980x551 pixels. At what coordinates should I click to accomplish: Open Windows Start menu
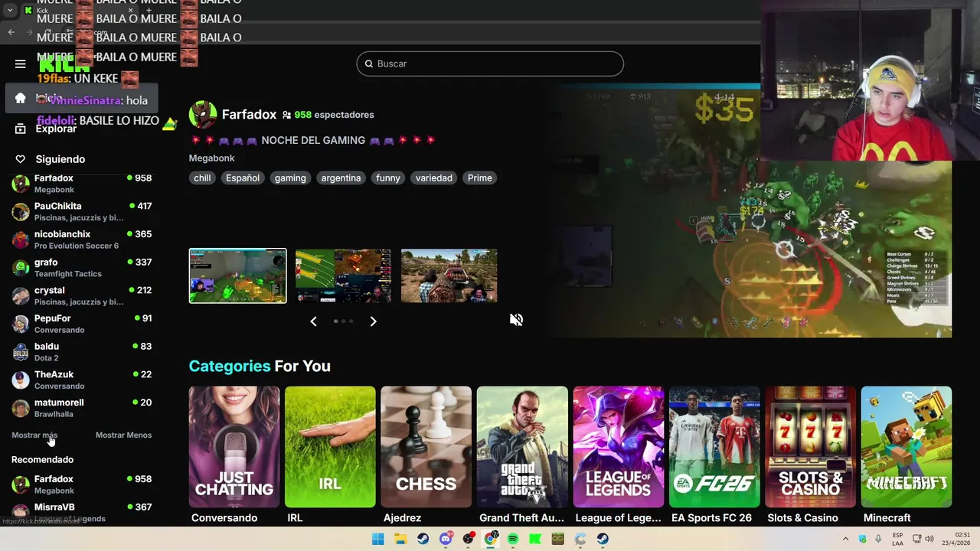[x=377, y=539]
